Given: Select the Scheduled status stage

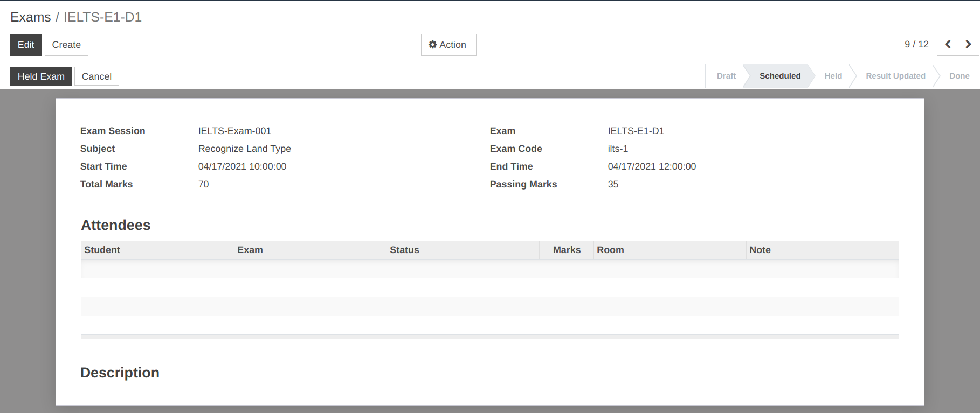Looking at the screenshot, I should 780,76.
